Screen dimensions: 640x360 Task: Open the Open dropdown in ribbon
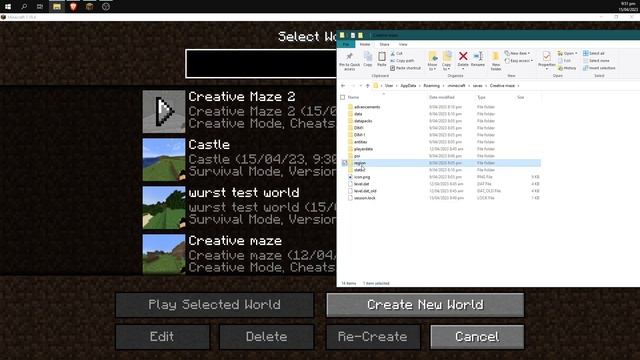click(568, 53)
